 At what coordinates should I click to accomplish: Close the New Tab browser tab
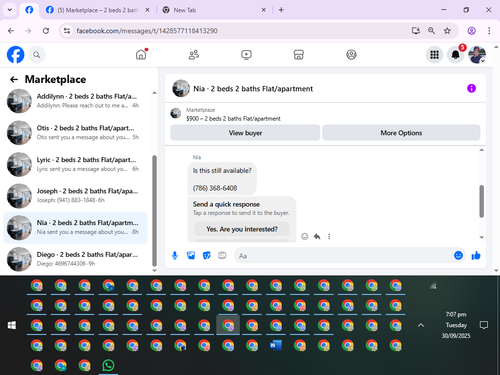coord(263,10)
